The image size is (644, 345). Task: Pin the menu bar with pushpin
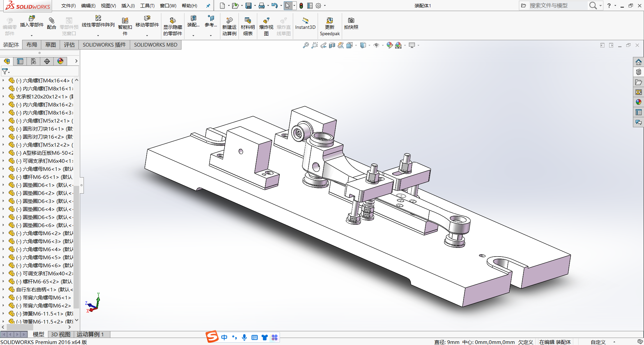pos(208,6)
